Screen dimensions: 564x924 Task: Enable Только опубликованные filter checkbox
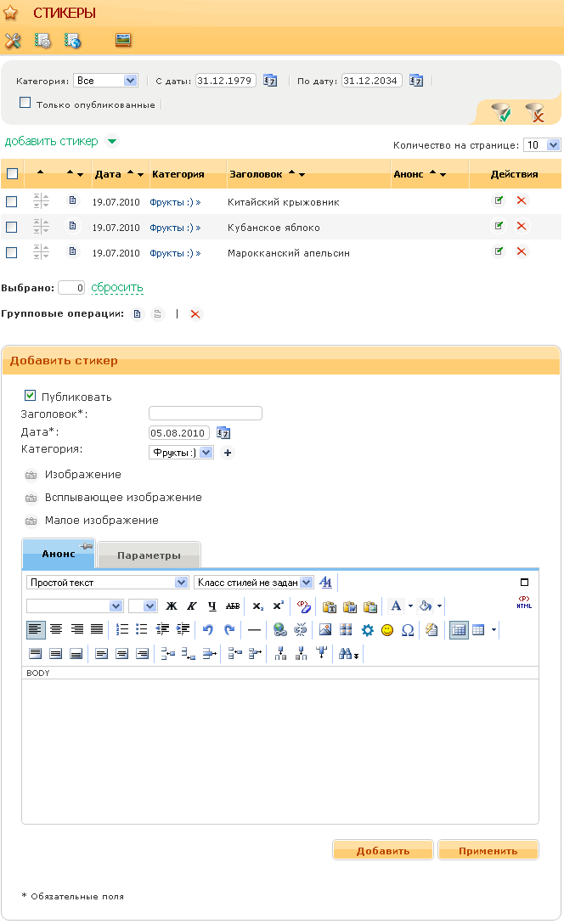tap(25, 103)
